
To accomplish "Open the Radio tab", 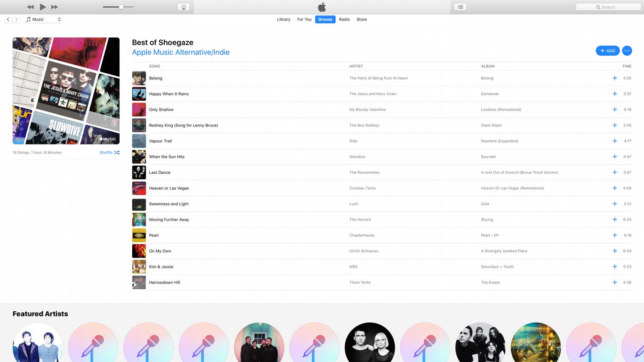I will click(x=344, y=19).
